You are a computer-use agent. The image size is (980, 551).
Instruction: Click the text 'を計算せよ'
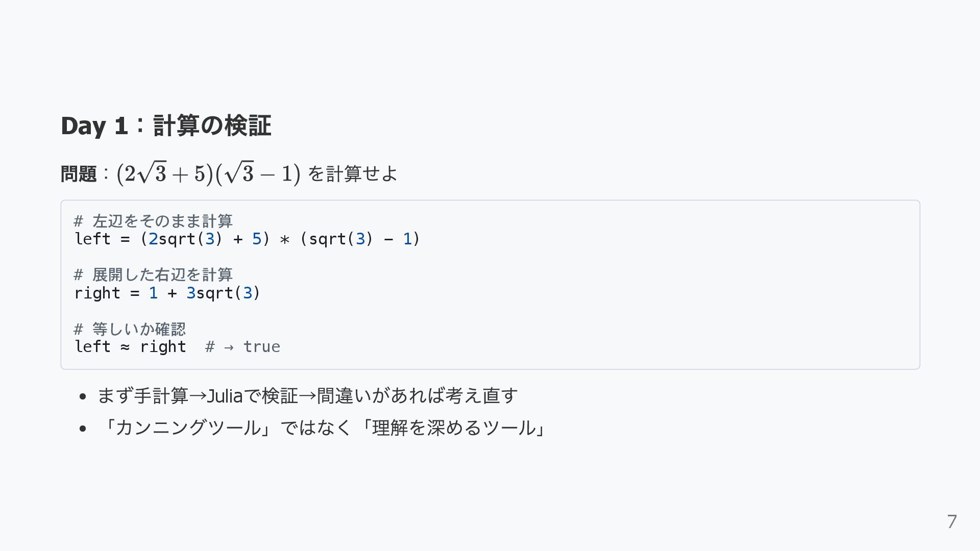[352, 174]
